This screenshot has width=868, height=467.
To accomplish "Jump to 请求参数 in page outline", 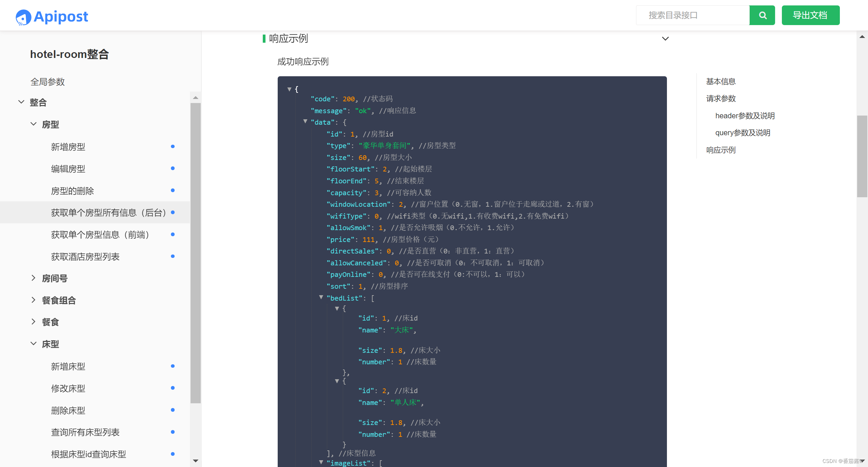I will [x=721, y=99].
